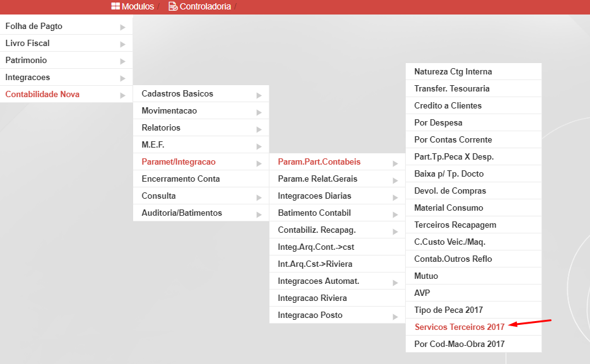Open the Controladoria breadcrumb link
Viewport: 590px width, 364px height.
click(x=205, y=6)
